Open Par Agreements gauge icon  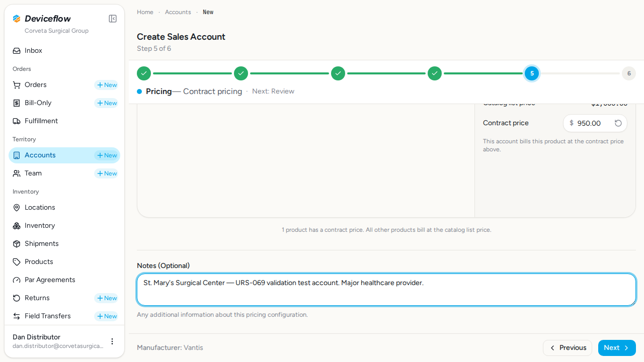[x=17, y=280]
